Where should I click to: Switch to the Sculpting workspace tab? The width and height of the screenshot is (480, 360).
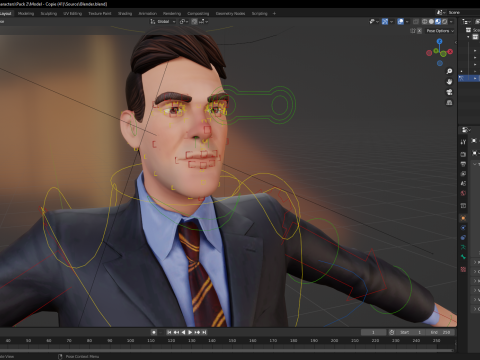49,13
